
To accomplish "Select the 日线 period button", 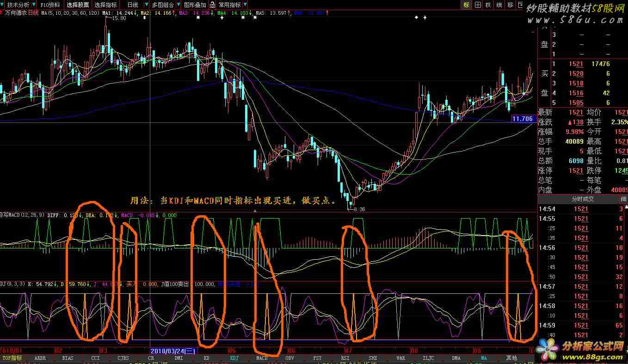I will [133, 5].
